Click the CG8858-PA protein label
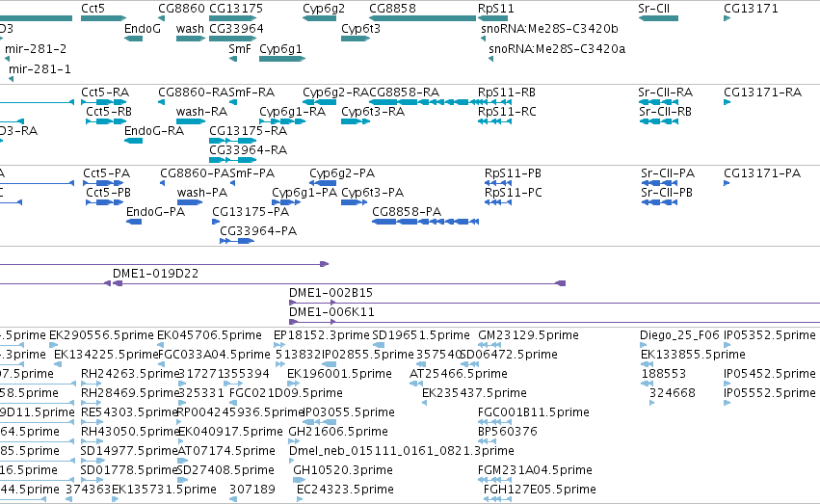Screen dimensions: 820x504 tap(407, 212)
